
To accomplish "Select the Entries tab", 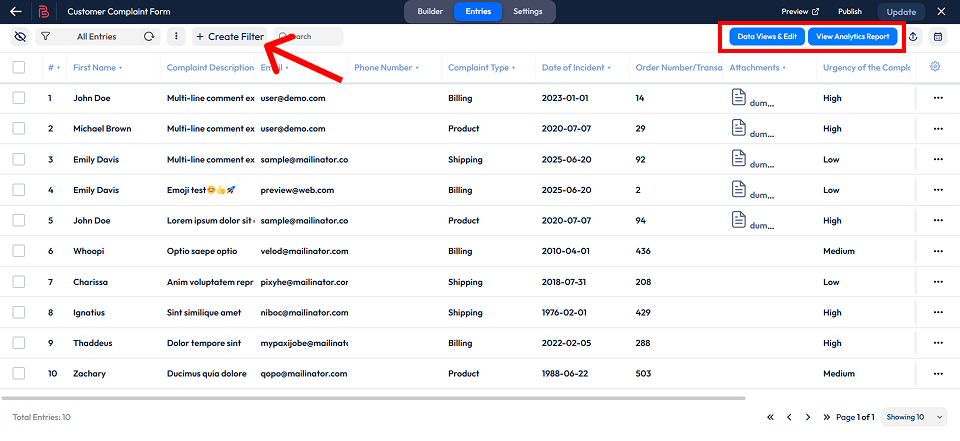I will 478,12.
